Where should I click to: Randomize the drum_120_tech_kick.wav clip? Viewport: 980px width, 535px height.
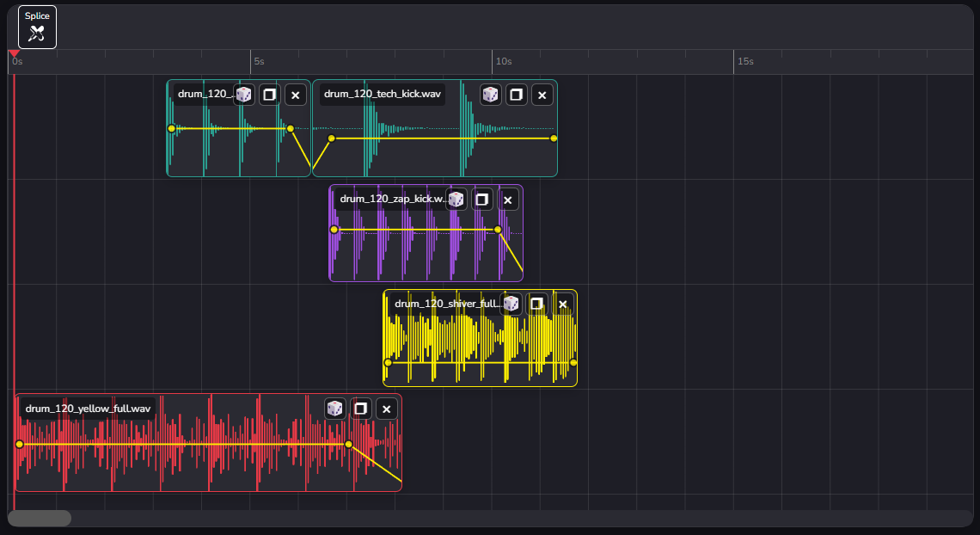pyautogui.click(x=491, y=95)
